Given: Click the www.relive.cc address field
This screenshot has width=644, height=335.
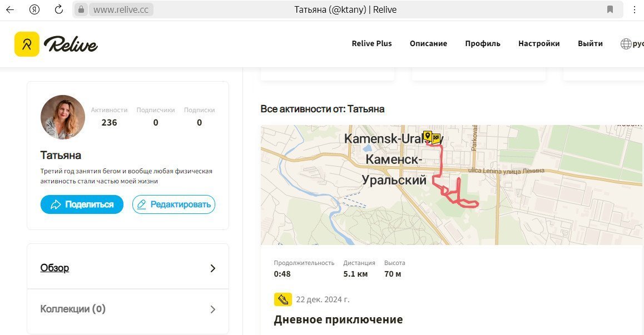Looking at the screenshot, I should (x=121, y=9).
